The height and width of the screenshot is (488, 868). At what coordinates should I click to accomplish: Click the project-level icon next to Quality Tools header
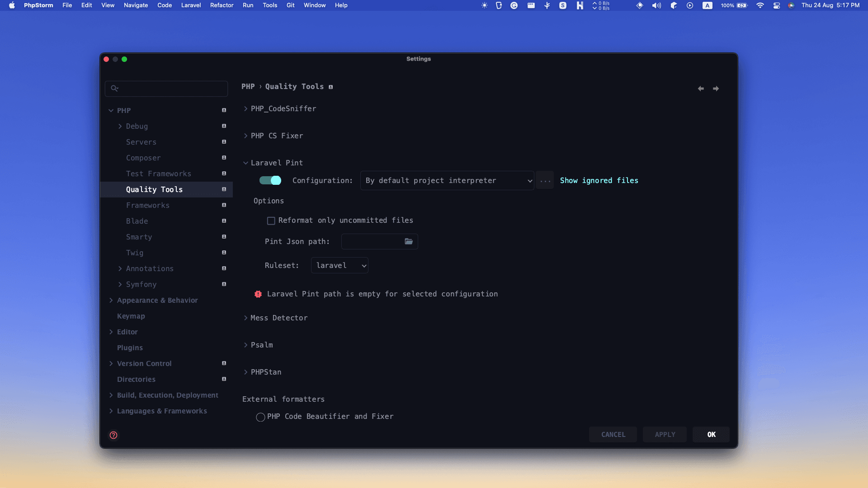point(331,87)
